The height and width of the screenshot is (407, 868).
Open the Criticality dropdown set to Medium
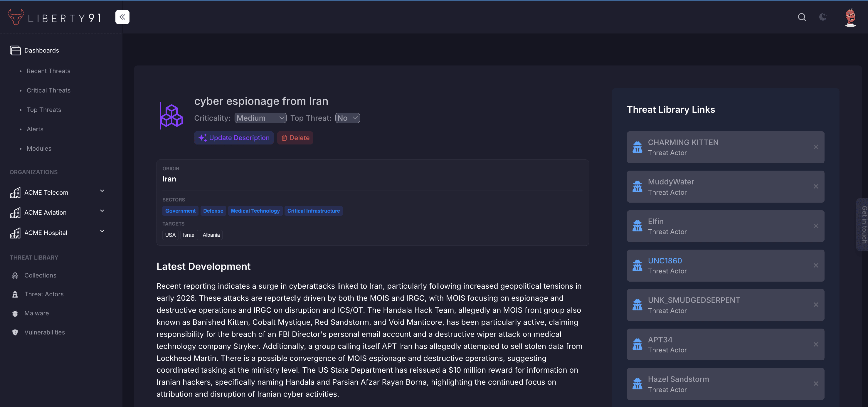point(260,118)
